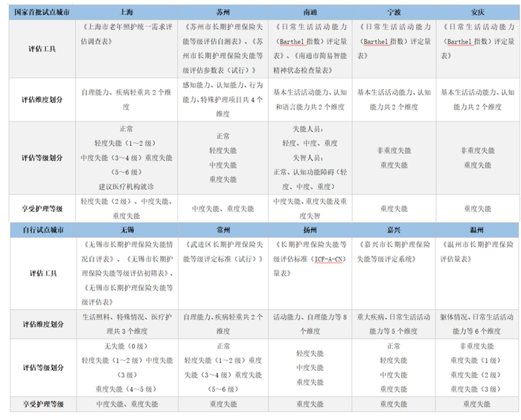This screenshot has width=521, height=420.
Task: Click 无锡's 生活照料、特殊情况、医疗护理 3个维度 cell
Action: pyautogui.click(x=127, y=324)
